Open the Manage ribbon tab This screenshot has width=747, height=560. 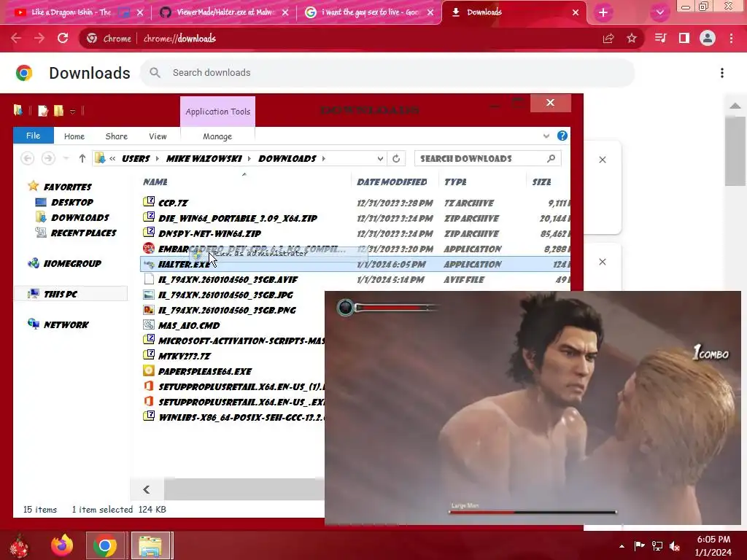pos(217,136)
